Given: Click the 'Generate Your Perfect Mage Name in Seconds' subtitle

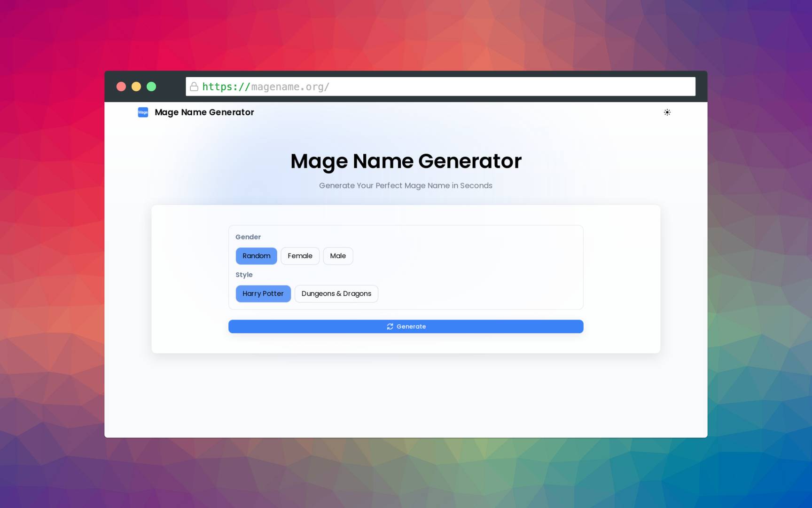Looking at the screenshot, I should click(406, 186).
